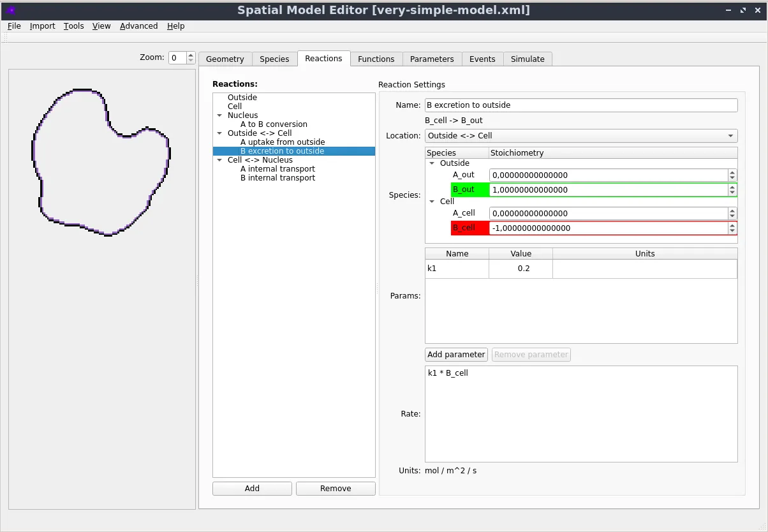The height and width of the screenshot is (532, 768).
Task: Click the A_out species label
Action: pos(464,175)
